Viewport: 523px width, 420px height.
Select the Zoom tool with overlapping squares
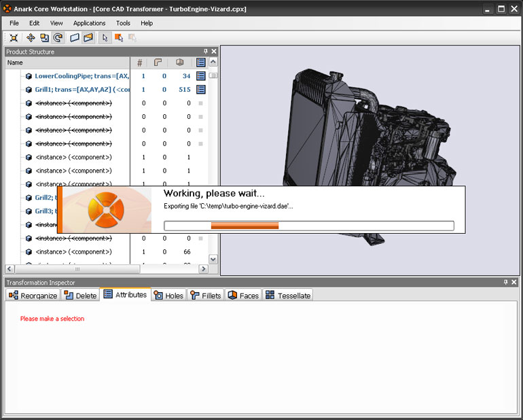(44, 38)
